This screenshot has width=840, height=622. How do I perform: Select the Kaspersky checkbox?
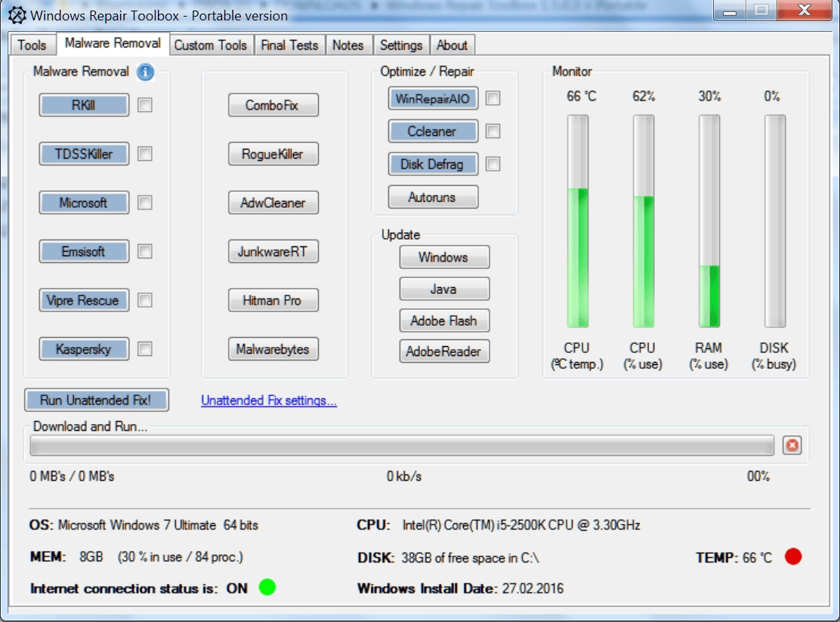144,349
